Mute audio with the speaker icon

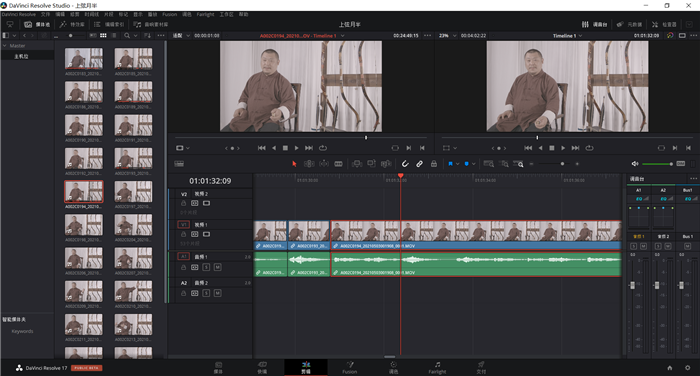[635, 164]
